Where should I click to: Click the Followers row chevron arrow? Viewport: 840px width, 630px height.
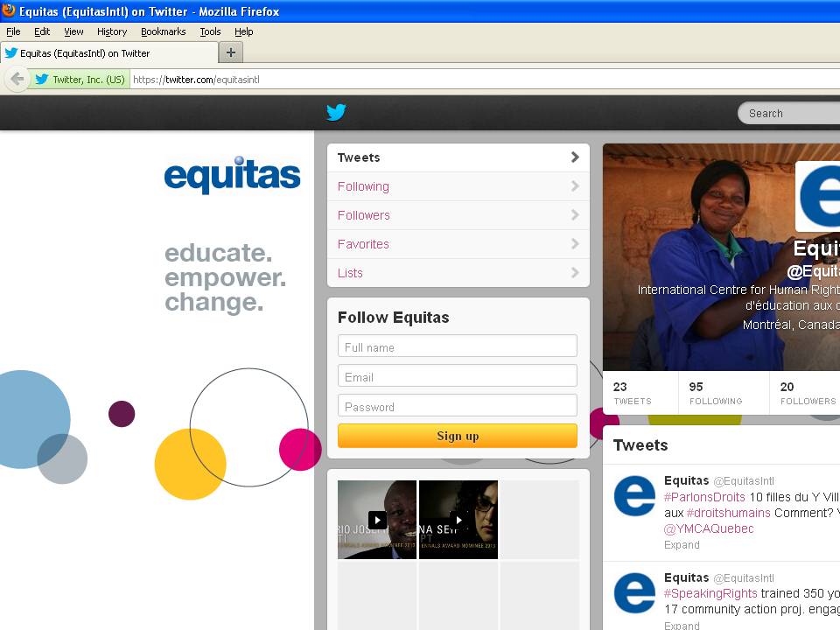coord(575,215)
